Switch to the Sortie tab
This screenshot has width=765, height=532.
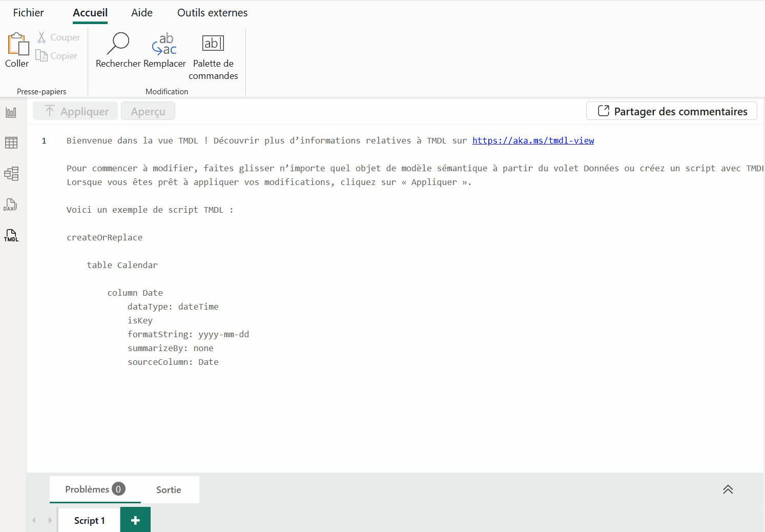[169, 490]
